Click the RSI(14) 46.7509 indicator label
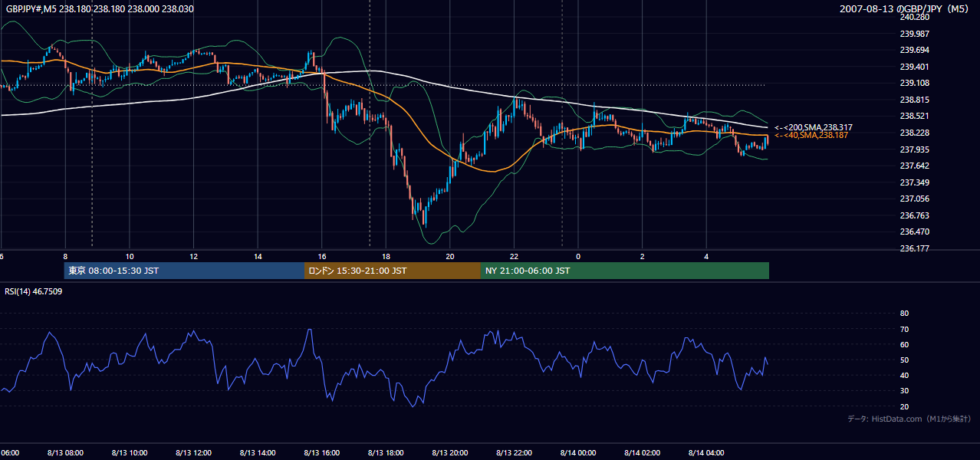This screenshot has height=460, width=980. (34, 291)
